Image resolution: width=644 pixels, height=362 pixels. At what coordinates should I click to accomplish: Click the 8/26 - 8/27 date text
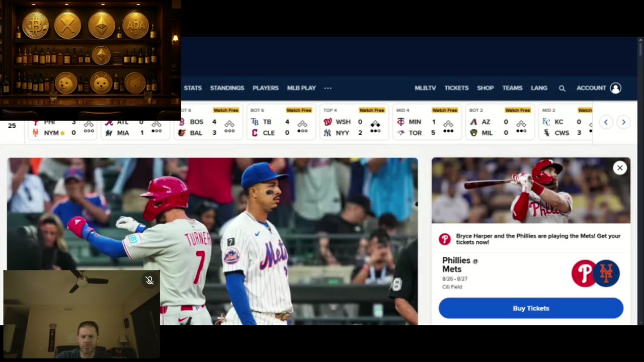pyautogui.click(x=454, y=279)
